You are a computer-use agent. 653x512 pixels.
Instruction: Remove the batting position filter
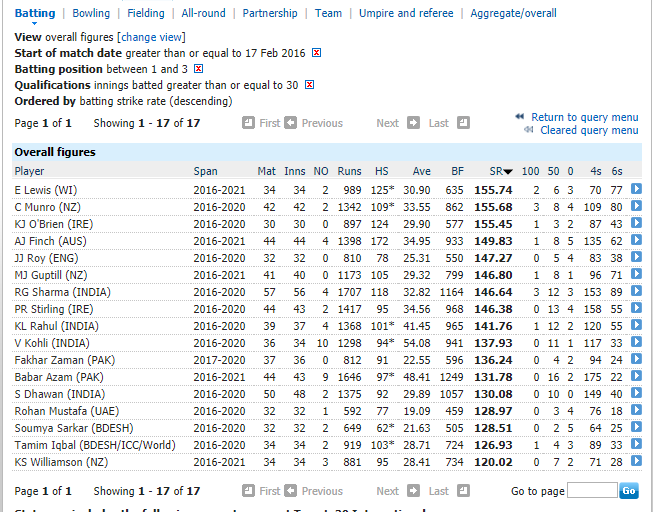199,69
